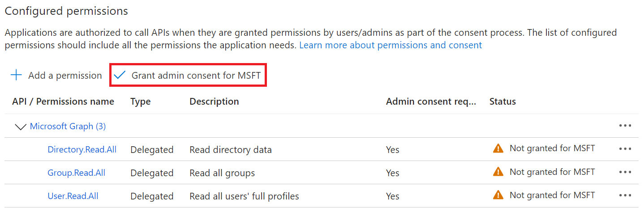Viewport: 644px width, 216px height.
Task: Click warning icon beside User.Read.All status
Action: [x=498, y=195]
